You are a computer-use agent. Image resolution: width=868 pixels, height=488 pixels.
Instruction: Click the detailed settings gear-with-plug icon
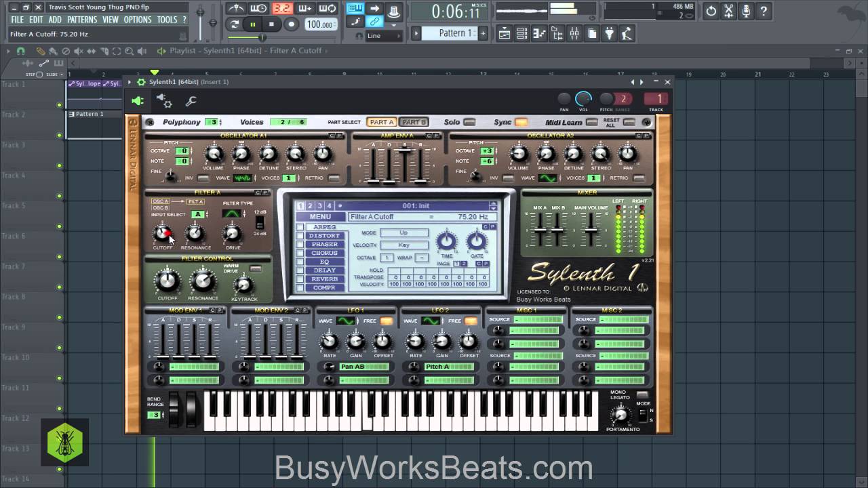pos(164,101)
